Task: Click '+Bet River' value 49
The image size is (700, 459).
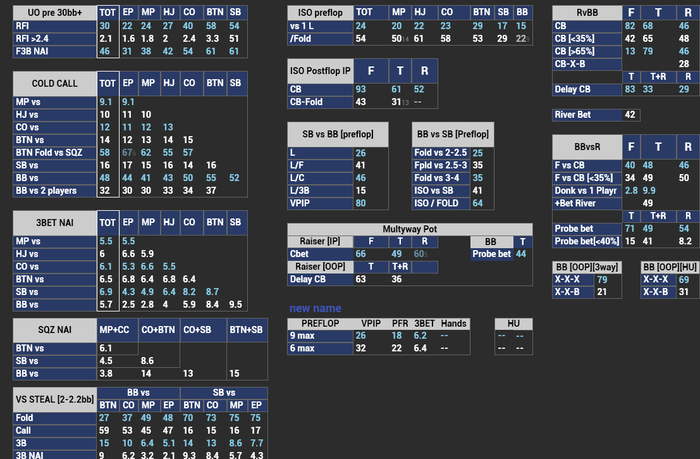Action: [x=648, y=203]
